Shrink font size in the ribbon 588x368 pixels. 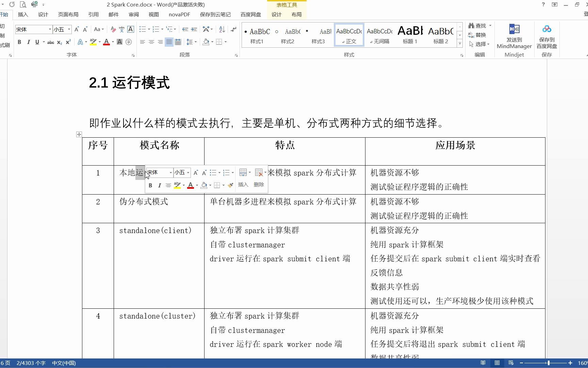85,30
